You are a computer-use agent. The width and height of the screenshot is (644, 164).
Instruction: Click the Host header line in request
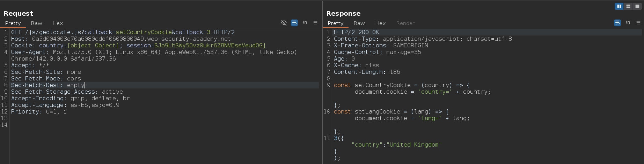[x=120, y=39]
